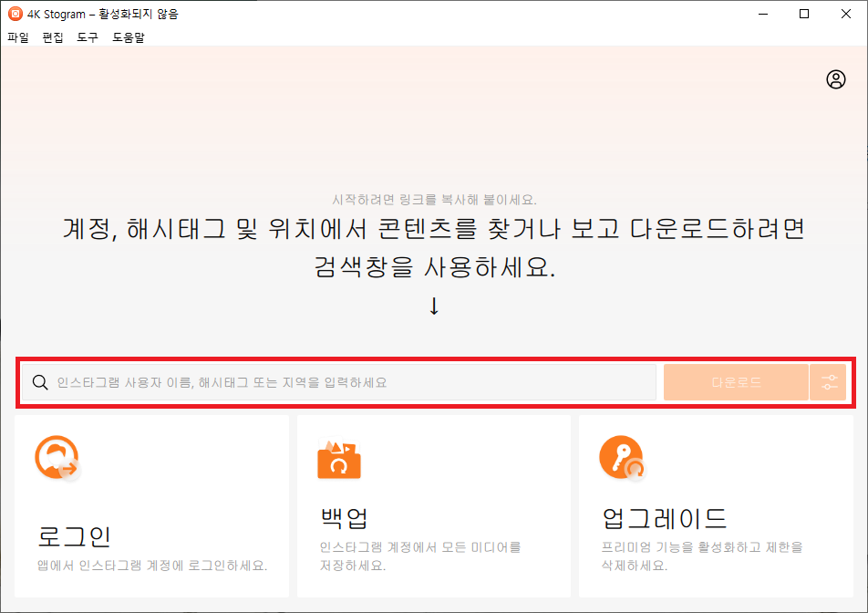
Task: Select the 업그레이드 card title
Action: coord(664,518)
